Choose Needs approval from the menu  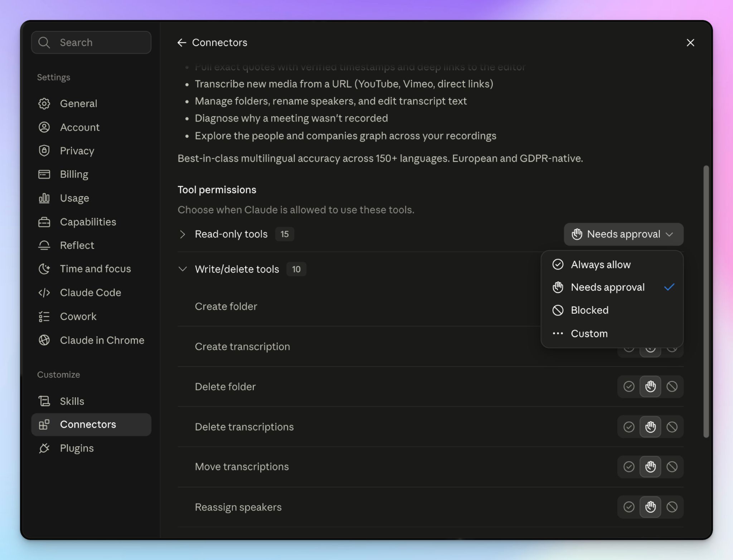tap(612, 287)
